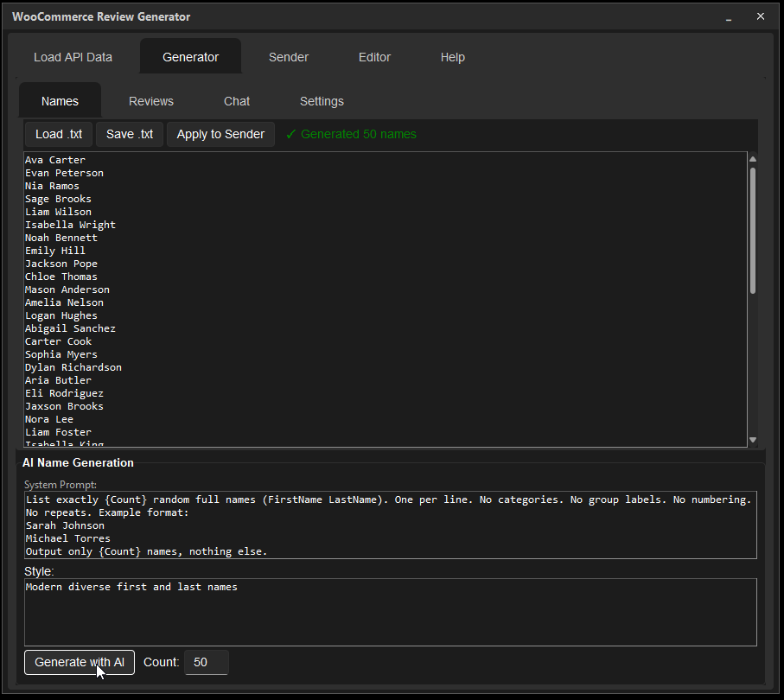Viewport: 784px width, 700px height.
Task: Click the name Nia Ramos
Action: click(52, 186)
